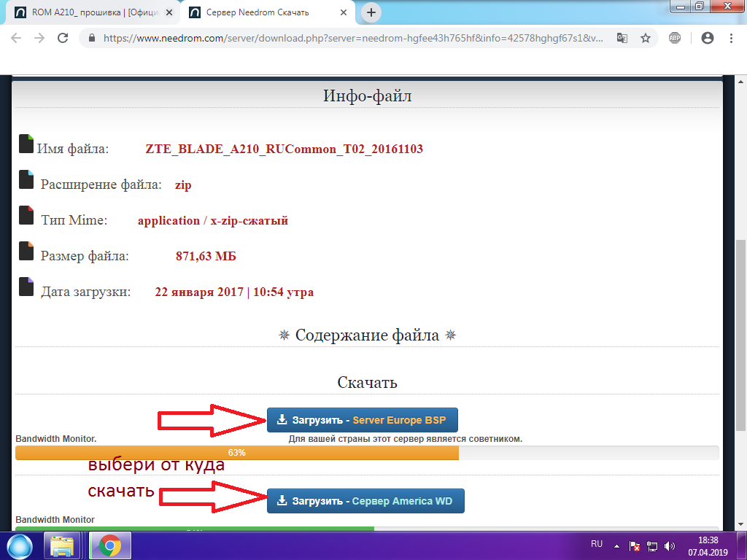Open Chrome's three-dot menu
The height and width of the screenshot is (560, 747).
pyautogui.click(x=732, y=38)
